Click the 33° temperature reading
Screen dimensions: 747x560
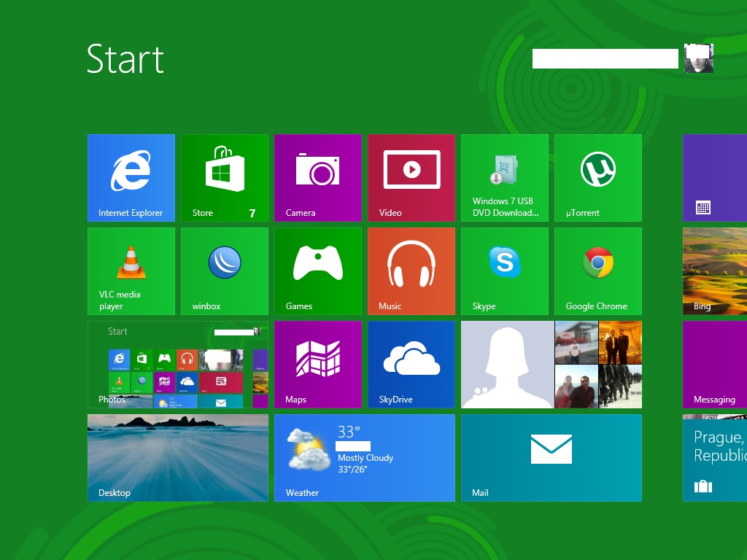(349, 432)
